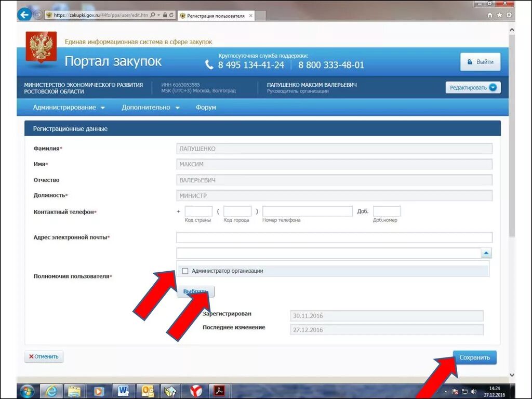Image resolution: width=532 pixels, height=399 pixels.
Task: Click the Выбрать button
Action: (x=195, y=291)
